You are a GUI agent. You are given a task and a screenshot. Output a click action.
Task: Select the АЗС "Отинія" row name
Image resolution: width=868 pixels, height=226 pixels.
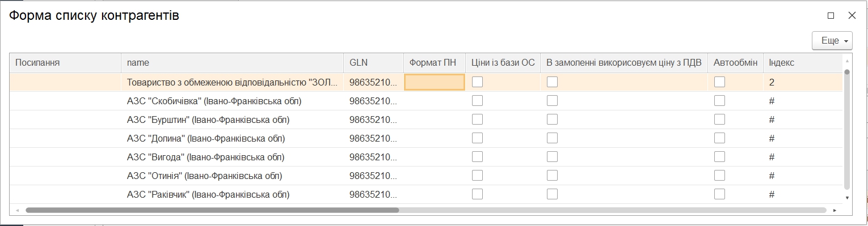tap(205, 176)
